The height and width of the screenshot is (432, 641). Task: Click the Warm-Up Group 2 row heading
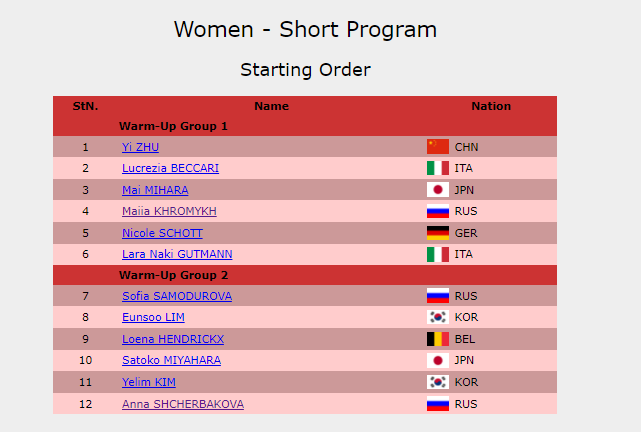pyautogui.click(x=173, y=275)
